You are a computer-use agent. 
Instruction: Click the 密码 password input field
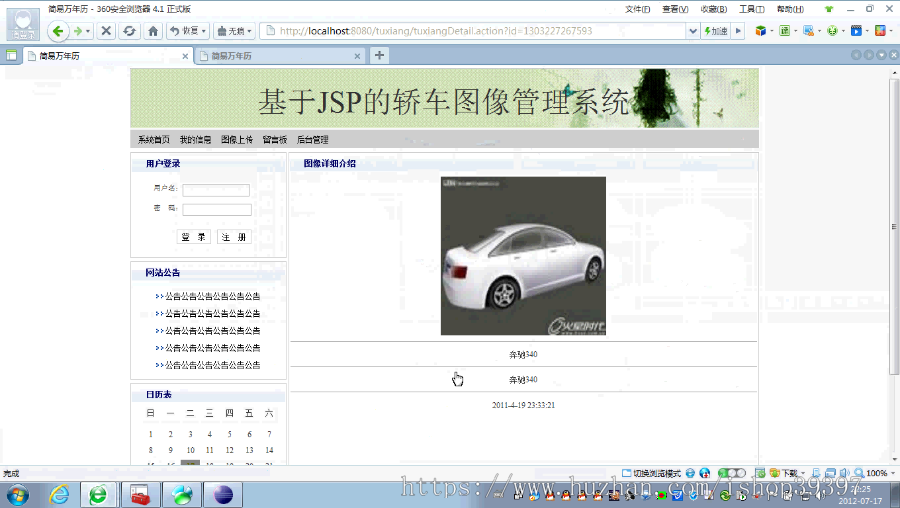pyautogui.click(x=217, y=210)
